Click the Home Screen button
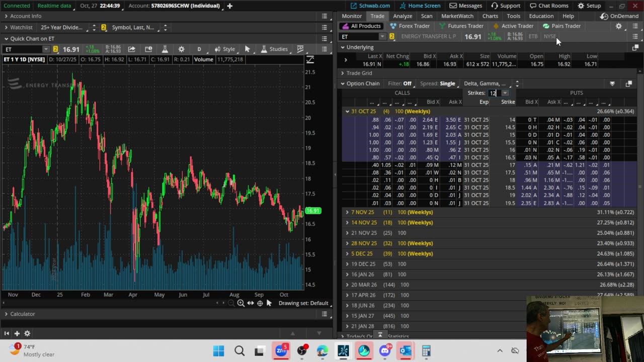Viewport: 644px width, 362px height. point(420,6)
